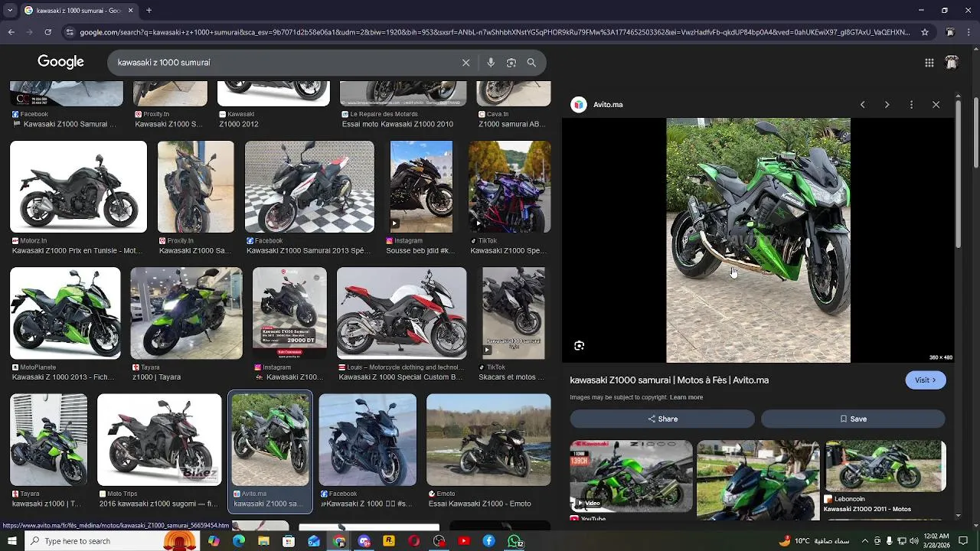Open the Avito.ma source link in preview header
Viewport: 980px width, 551px height.
click(x=608, y=105)
